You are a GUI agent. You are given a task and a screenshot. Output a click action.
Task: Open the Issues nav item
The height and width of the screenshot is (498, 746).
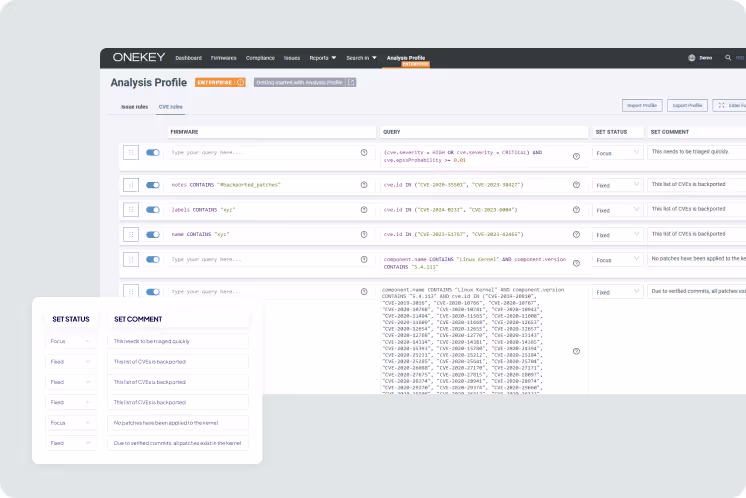tap(292, 58)
